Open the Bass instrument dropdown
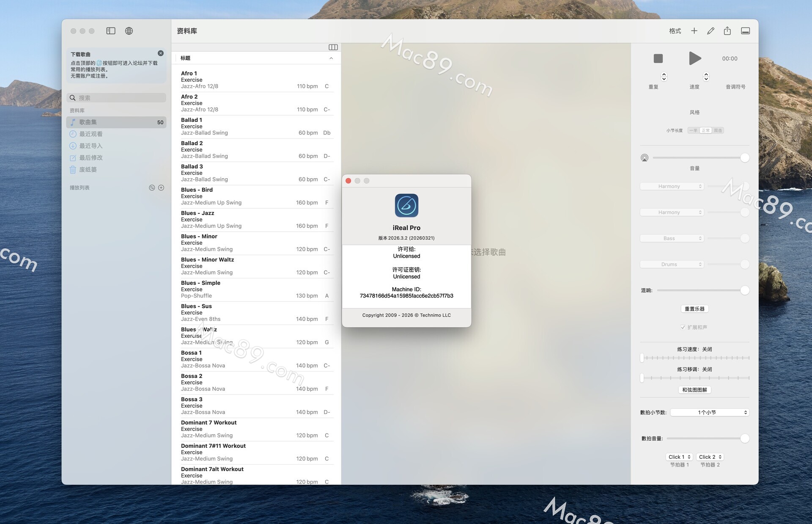 (672, 238)
